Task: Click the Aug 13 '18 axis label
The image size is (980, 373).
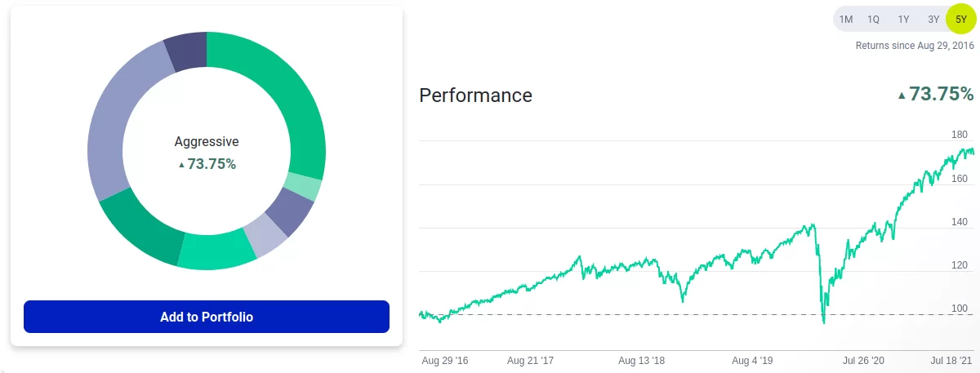Action: click(x=641, y=360)
